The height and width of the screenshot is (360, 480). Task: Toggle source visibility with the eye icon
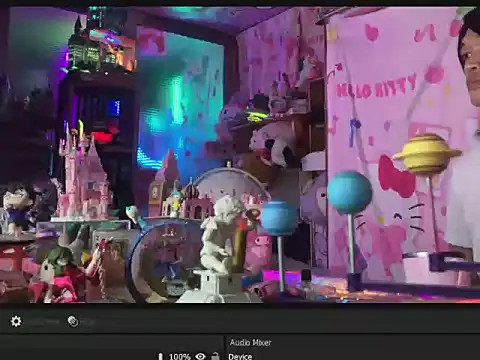[200, 356]
